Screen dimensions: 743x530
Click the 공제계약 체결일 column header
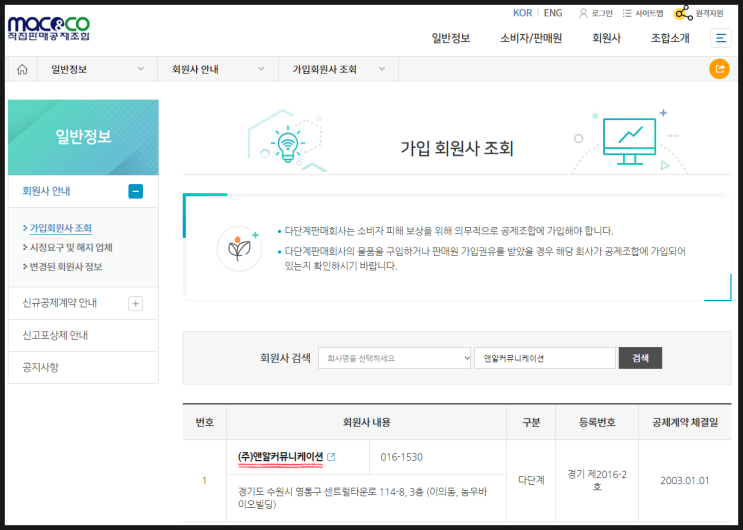685,422
